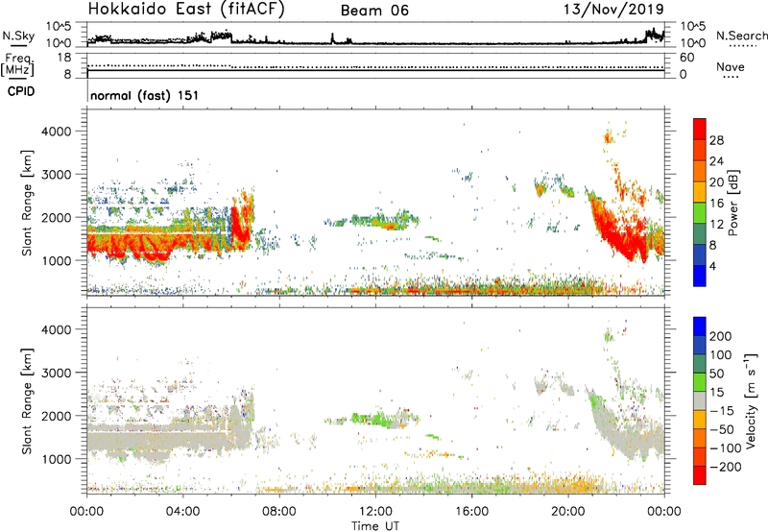Click the '4000' tick on power panel
This screenshot has width=768, height=532.
coord(56,132)
